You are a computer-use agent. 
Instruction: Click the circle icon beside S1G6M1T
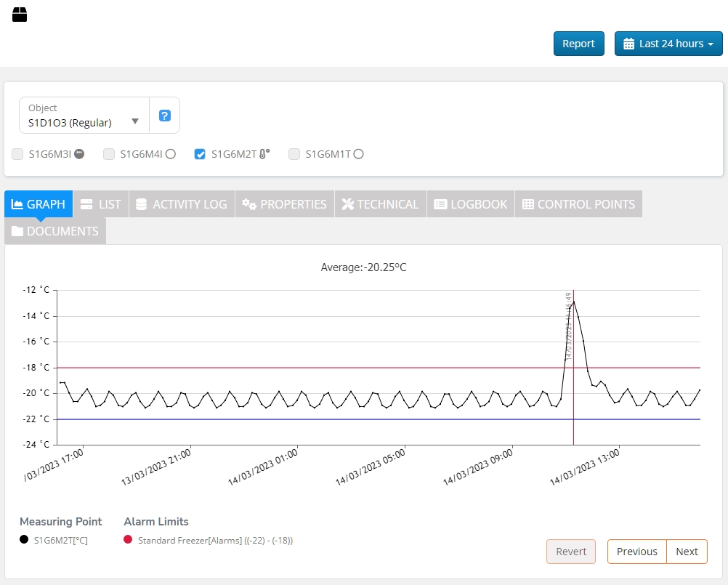tap(358, 154)
